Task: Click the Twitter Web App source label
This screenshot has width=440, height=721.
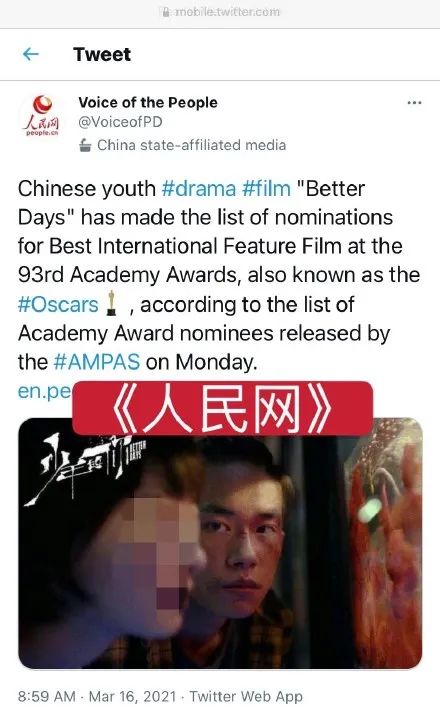Action: 246,697
